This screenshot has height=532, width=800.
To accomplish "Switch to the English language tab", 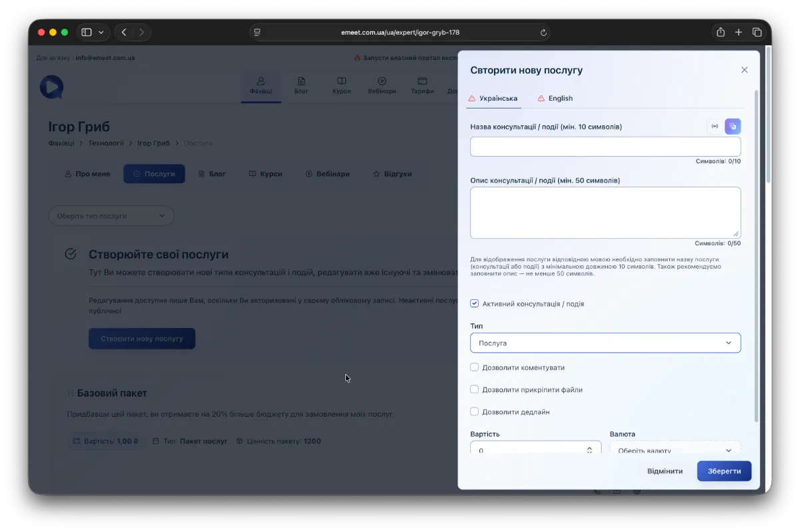I will (559, 99).
